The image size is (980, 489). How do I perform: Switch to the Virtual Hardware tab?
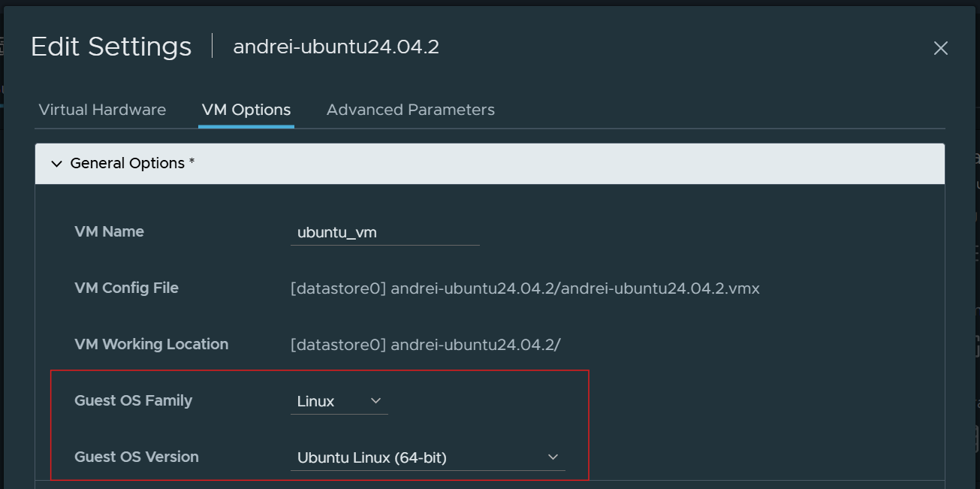102,110
